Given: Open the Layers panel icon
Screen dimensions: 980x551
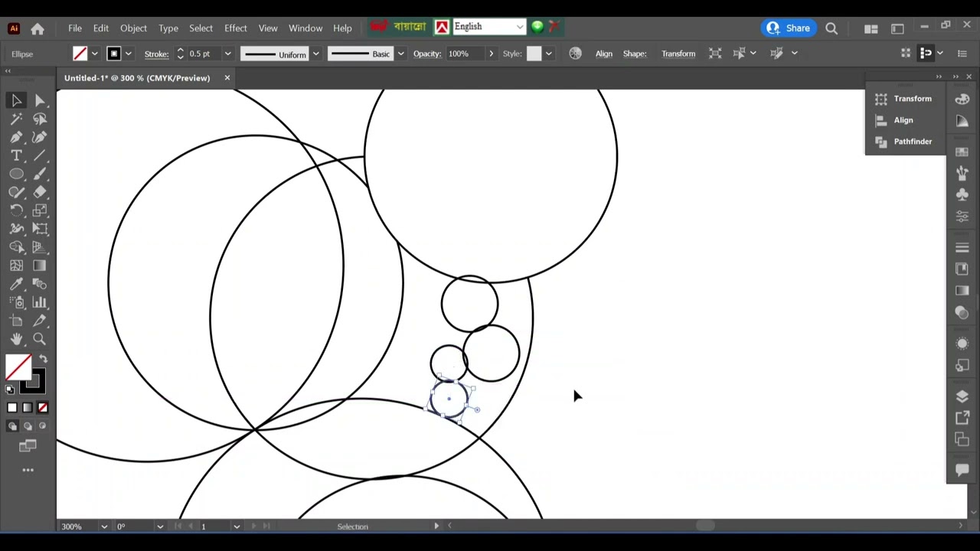Looking at the screenshot, I should pyautogui.click(x=962, y=396).
